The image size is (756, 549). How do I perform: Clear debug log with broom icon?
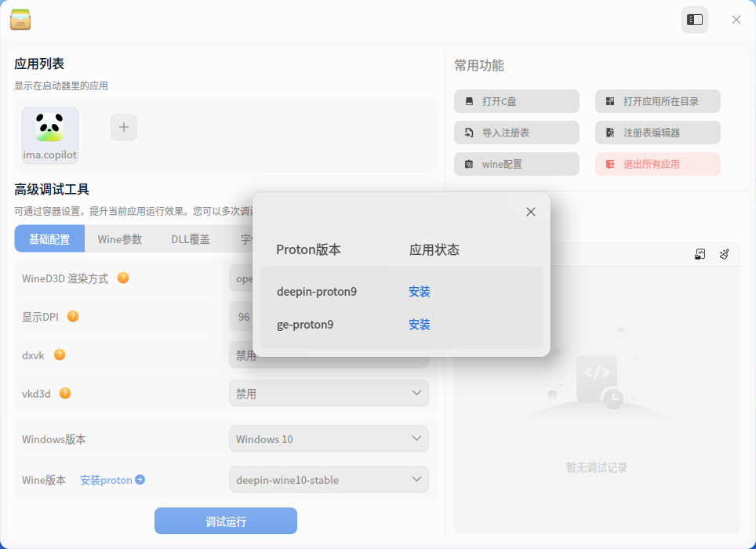[724, 254]
